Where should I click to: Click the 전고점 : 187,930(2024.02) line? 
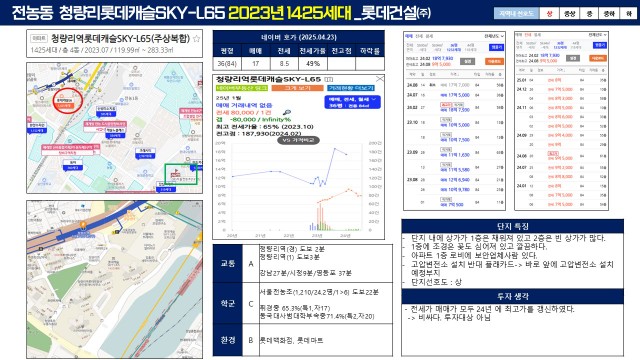tap(258, 133)
